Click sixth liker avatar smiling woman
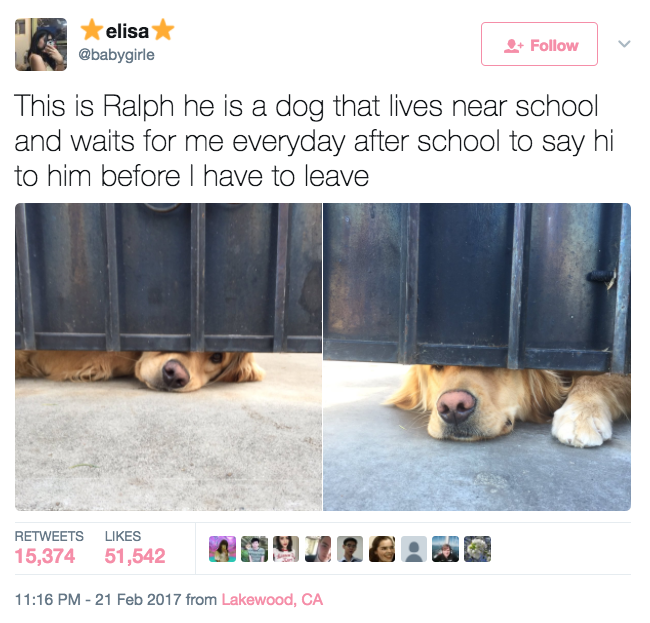The width and height of the screenshot is (650, 623). point(382,549)
